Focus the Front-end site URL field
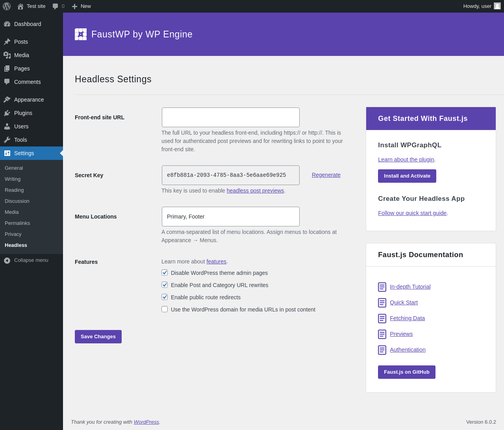The width and height of the screenshot is (504, 430). click(231, 117)
